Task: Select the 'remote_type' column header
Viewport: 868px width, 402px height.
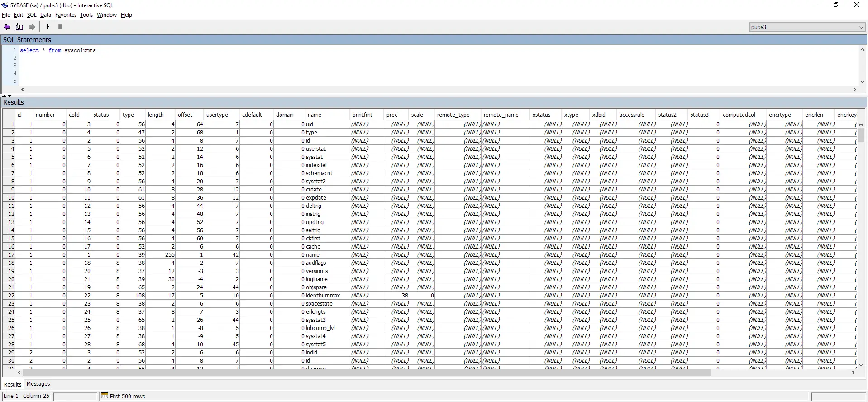Action: (x=458, y=115)
